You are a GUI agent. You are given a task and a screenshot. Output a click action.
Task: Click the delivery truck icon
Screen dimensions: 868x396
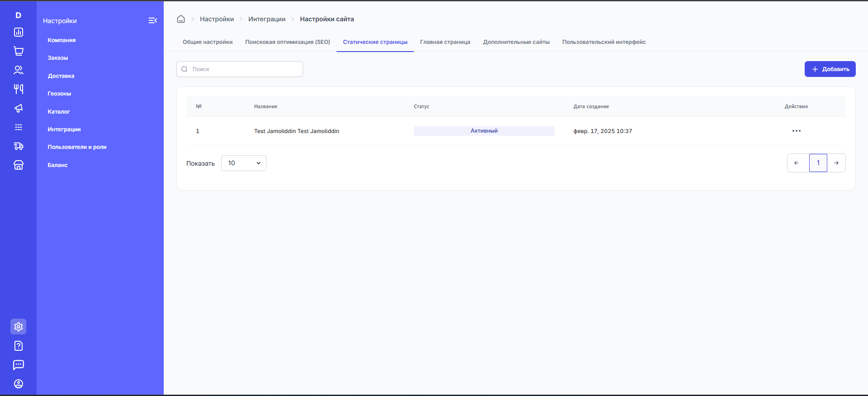pyautogui.click(x=19, y=146)
